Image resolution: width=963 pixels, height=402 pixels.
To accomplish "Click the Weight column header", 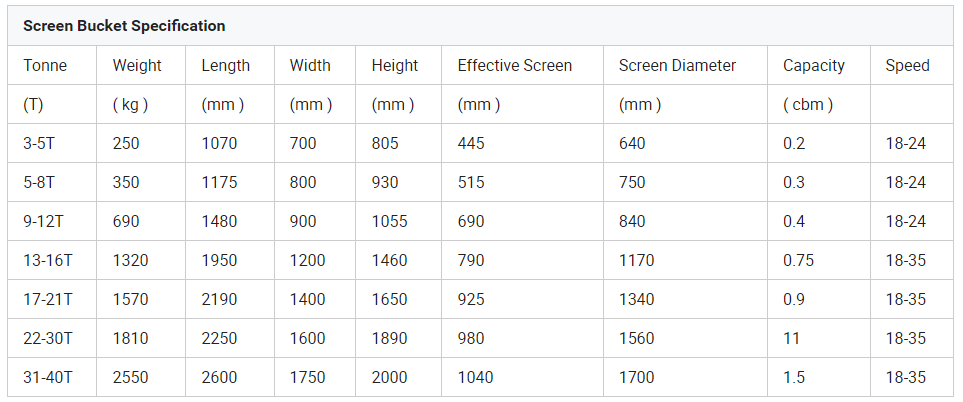I will 137,66.
